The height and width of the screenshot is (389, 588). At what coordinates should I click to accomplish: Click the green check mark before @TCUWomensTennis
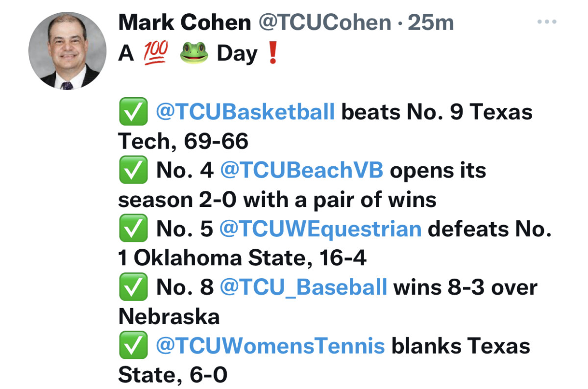tap(133, 346)
